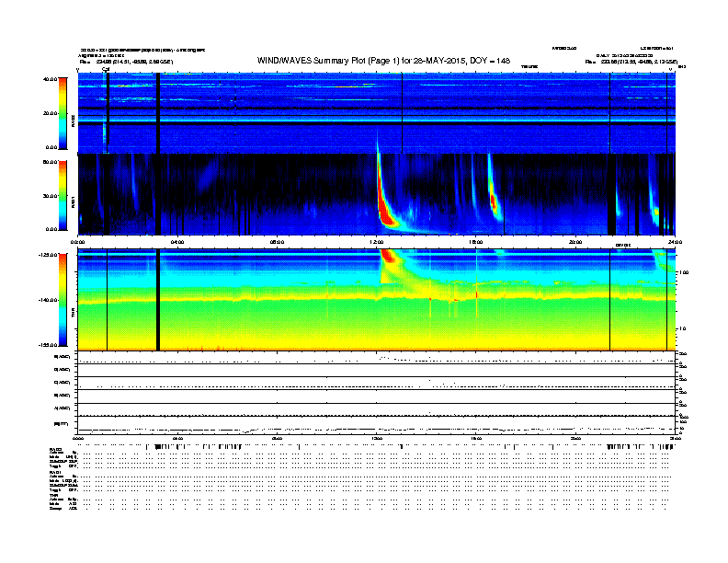Click the 30.00 label on RAD1 color scale

click(50, 196)
